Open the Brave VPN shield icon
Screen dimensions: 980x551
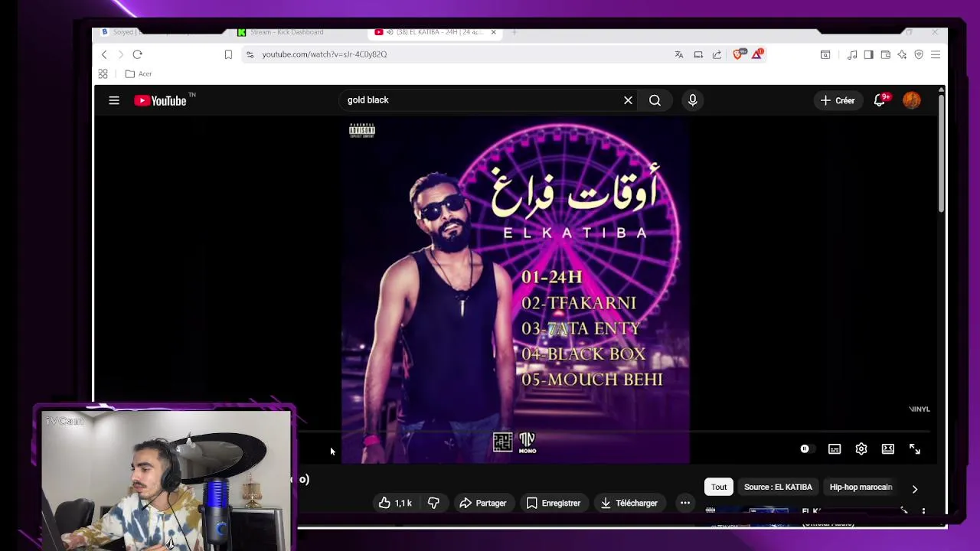pos(919,54)
